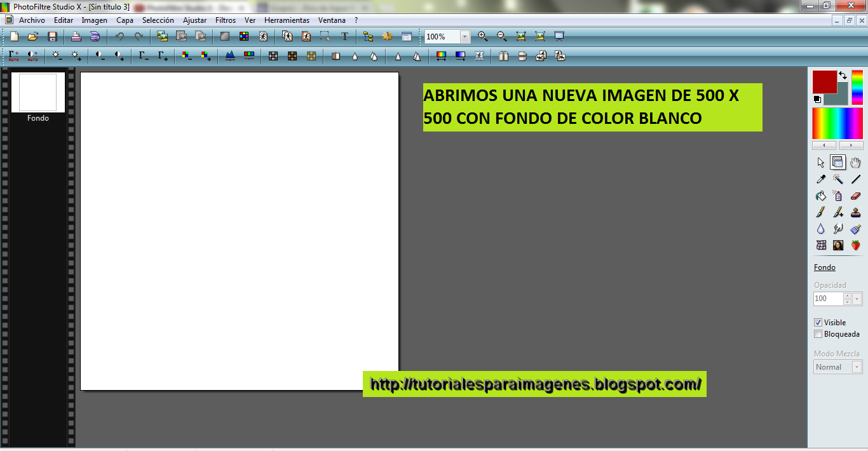868x451 pixels.
Task: Choose the Clone stamp tool
Action: (854, 212)
